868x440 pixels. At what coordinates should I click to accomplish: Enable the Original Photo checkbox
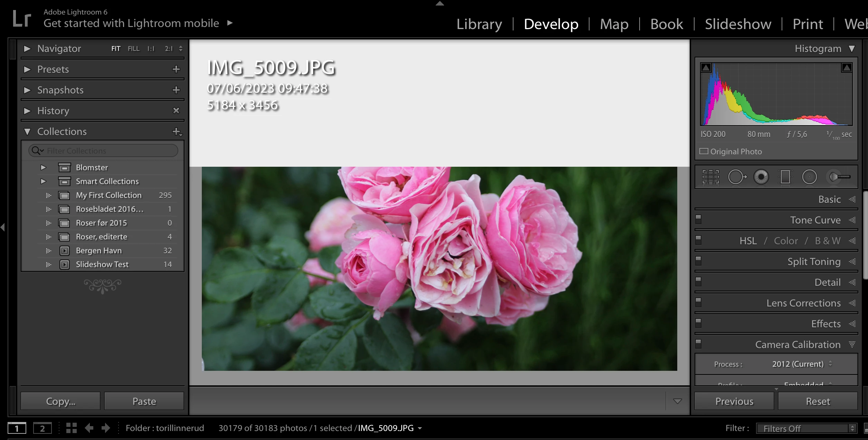click(704, 152)
